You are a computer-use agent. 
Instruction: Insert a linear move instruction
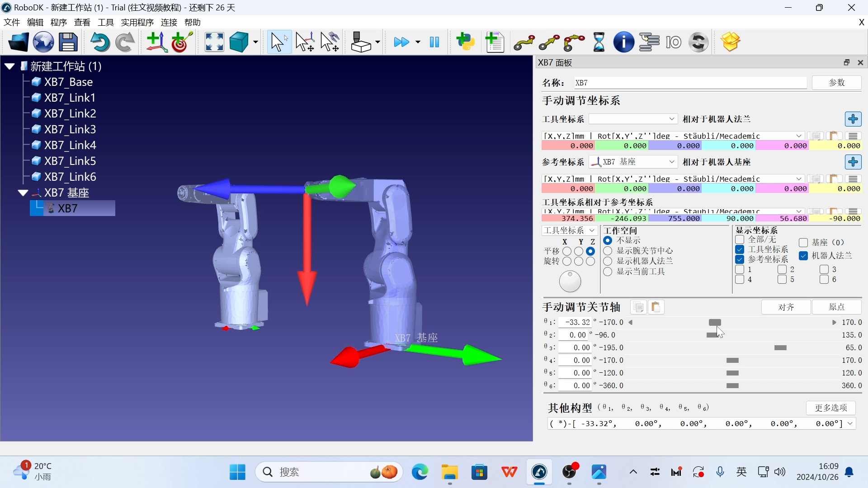[x=549, y=42]
